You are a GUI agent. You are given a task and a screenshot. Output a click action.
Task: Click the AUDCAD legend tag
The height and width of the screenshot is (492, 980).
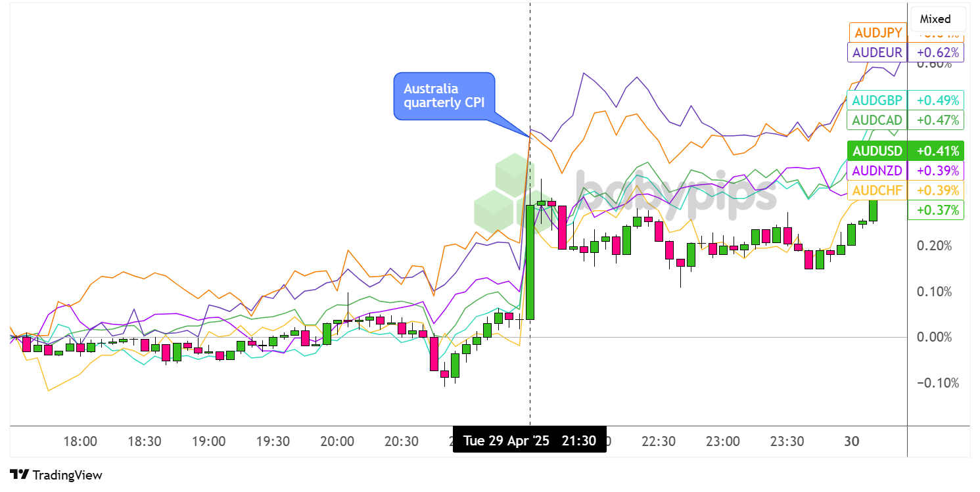877,120
